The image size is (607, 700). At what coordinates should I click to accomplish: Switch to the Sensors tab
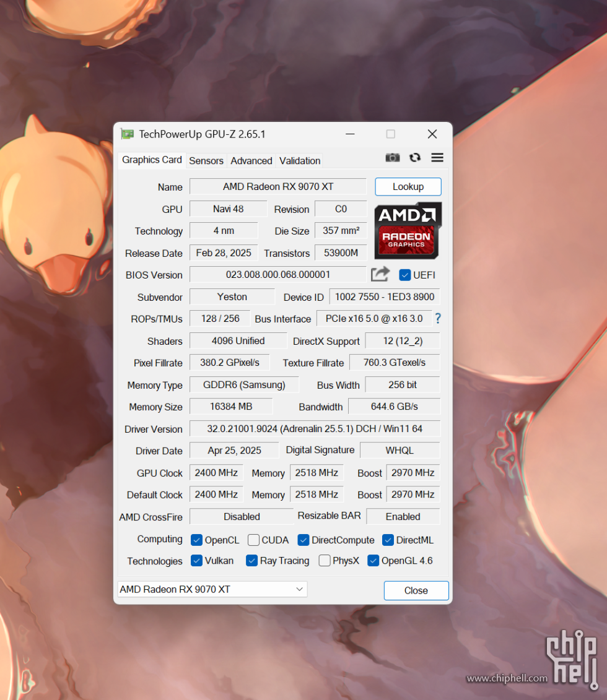tap(206, 161)
